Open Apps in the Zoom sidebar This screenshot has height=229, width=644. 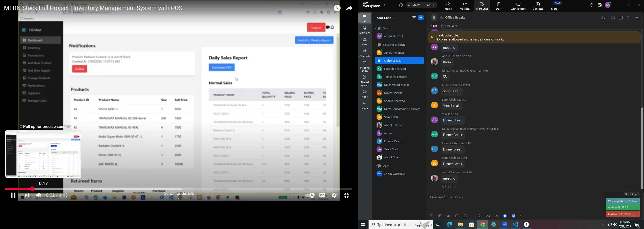[x=365, y=94]
